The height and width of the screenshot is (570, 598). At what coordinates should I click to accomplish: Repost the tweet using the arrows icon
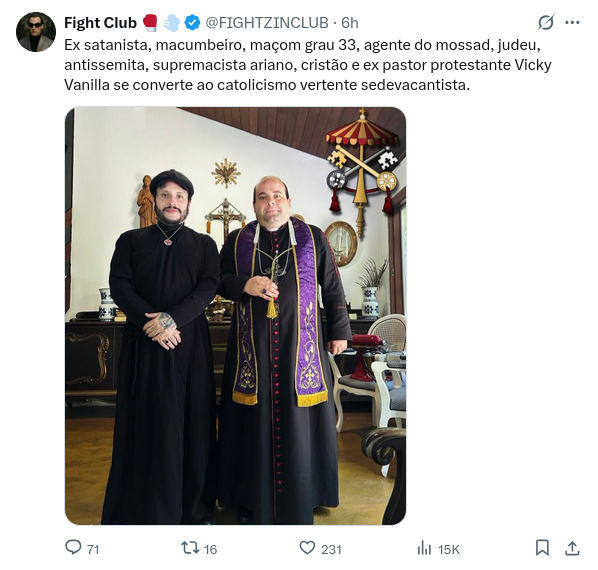190,548
